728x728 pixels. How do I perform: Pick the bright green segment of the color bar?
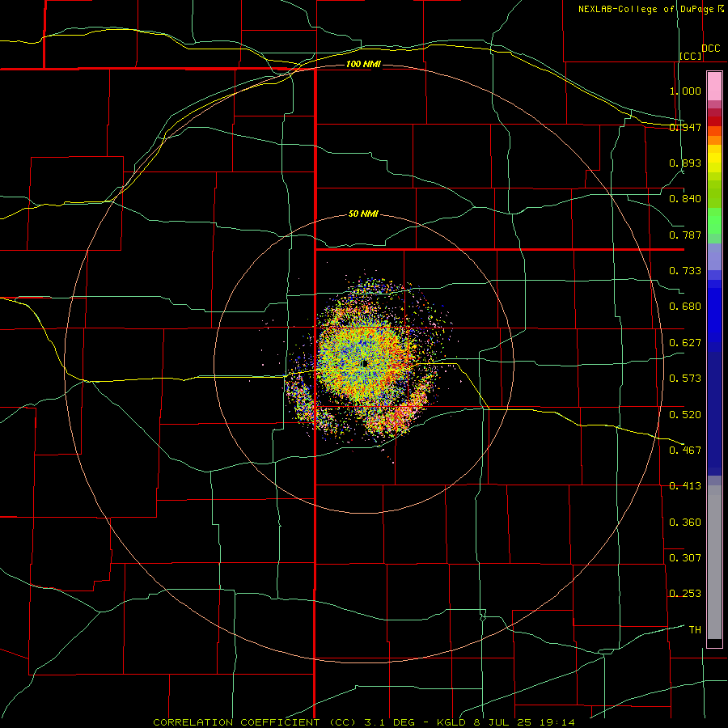pyautogui.click(x=714, y=221)
